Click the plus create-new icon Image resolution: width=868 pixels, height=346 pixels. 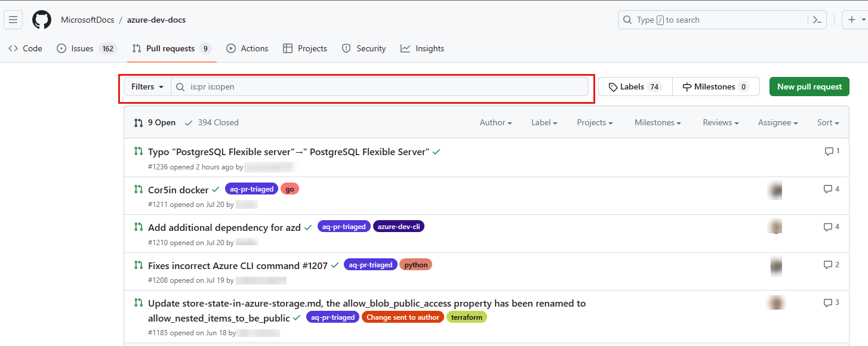point(852,20)
